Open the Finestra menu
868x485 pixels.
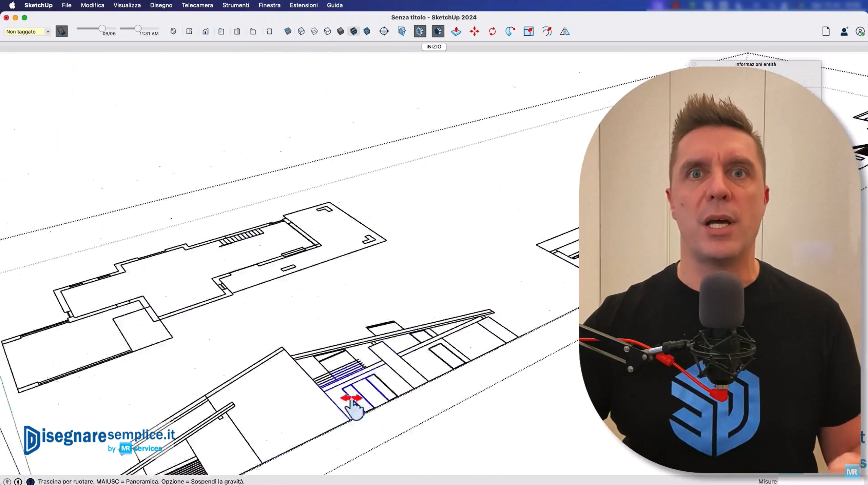tap(269, 5)
